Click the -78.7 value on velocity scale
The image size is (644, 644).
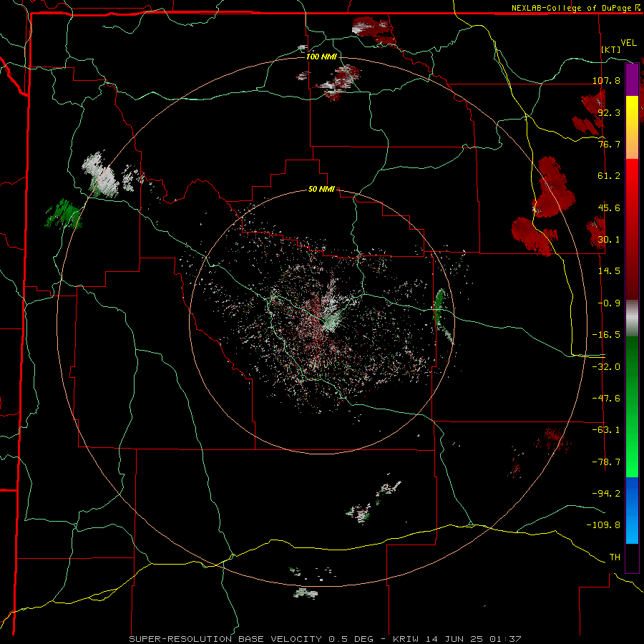point(606,462)
